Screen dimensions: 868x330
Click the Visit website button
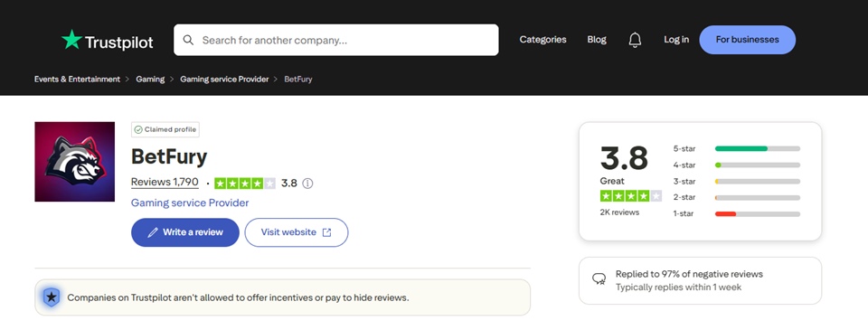(297, 232)
